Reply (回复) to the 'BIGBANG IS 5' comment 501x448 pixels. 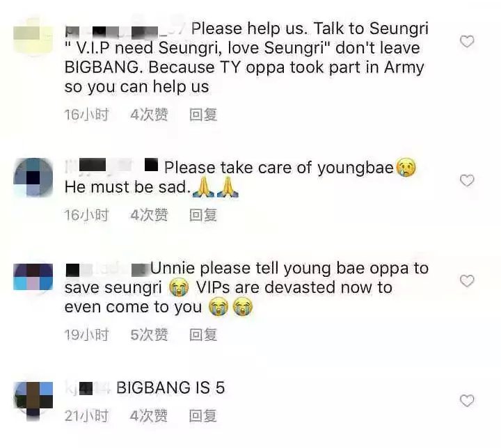[203, 416]
